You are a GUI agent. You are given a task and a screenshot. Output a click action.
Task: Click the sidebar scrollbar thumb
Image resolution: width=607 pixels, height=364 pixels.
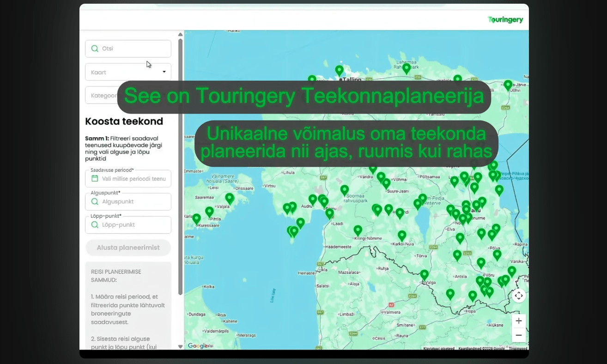[180, 166]
